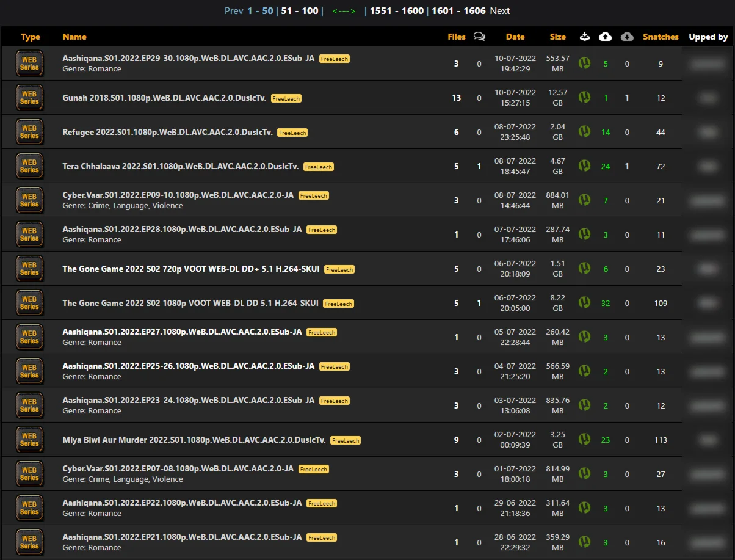Download torrent icon for Miya Biwi Aur Murder
The height and width of the screenshot is (560, 735).
click(x=585, y=439)
